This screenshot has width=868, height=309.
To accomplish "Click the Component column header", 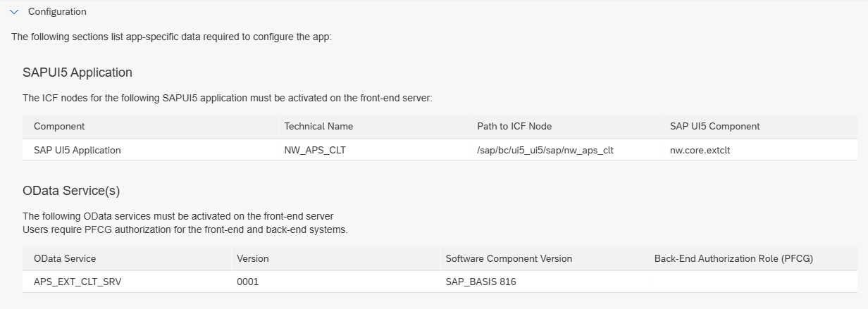I will tap(59, 127).
